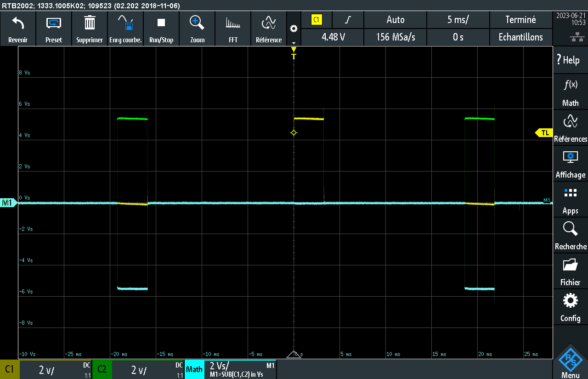Click the 4.48 V trigger level field
The width and height of the screenshot is (588, 379).
333,37
